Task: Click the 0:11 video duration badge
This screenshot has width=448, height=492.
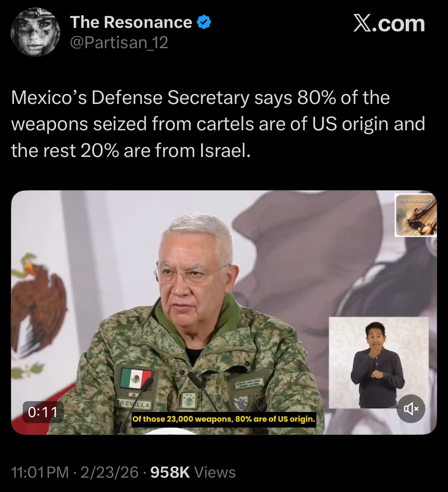Action: [x=43, y=412]
